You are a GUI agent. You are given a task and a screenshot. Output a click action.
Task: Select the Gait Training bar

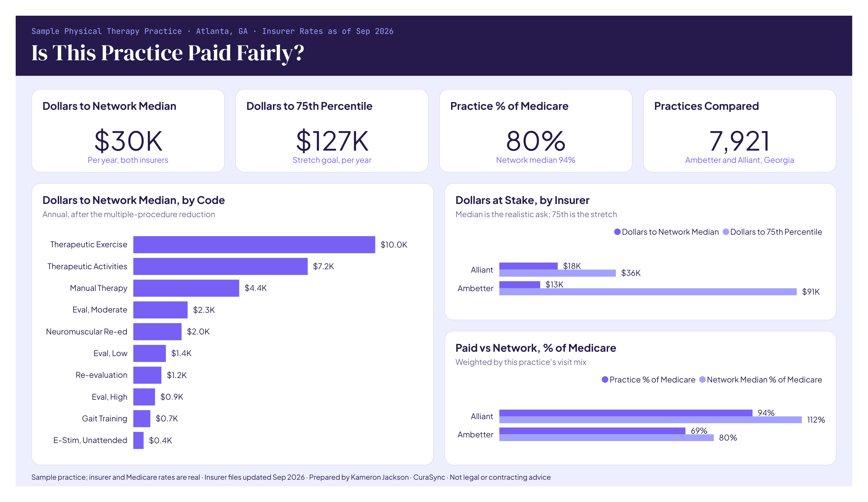[142, 419]
